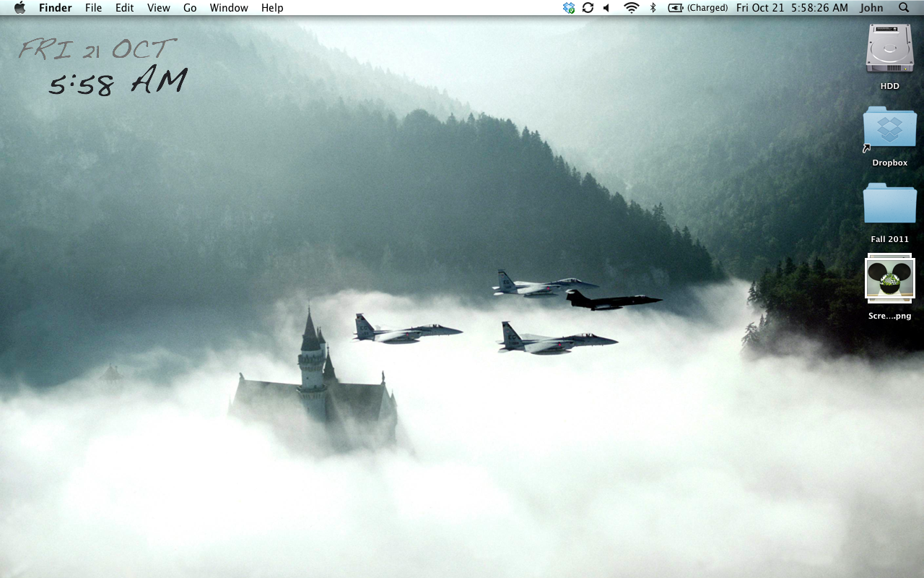Image resolution: width=924 pixels, height=578 pixels.
Task: Open the Window menu
Action: 229,8
